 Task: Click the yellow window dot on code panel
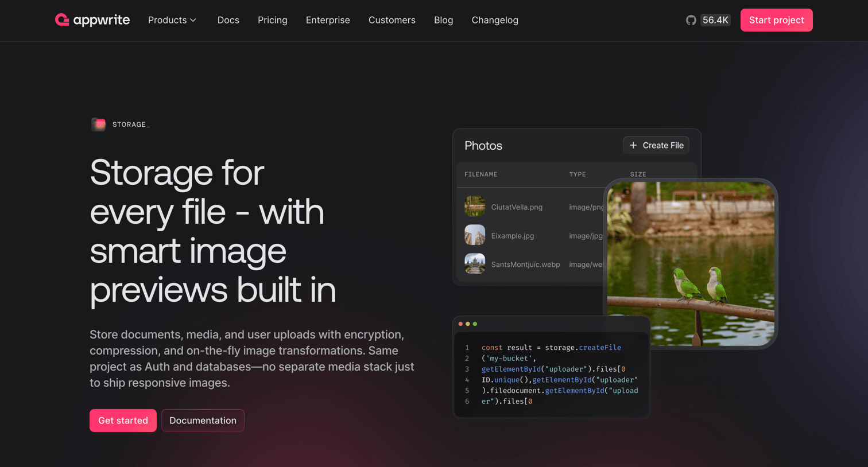468,324
